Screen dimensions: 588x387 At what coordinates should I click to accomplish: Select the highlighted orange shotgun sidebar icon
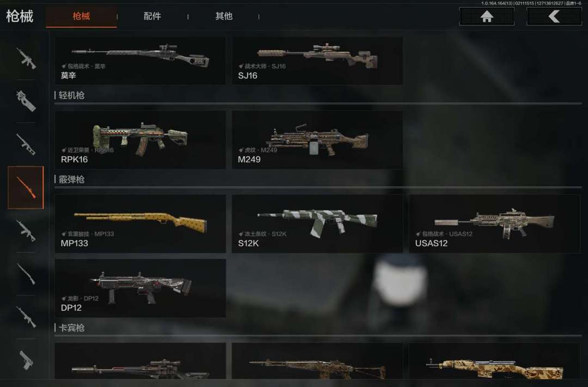[x=26, y=188]
